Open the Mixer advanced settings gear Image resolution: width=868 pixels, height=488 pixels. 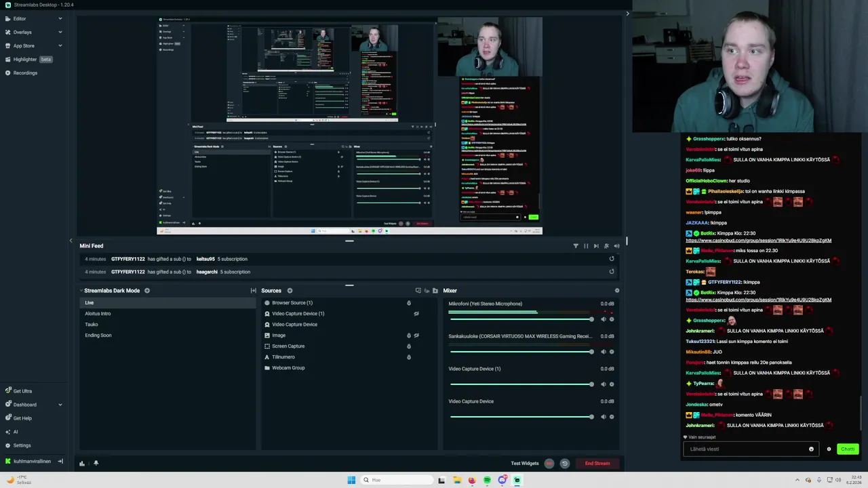click(616, 291)
